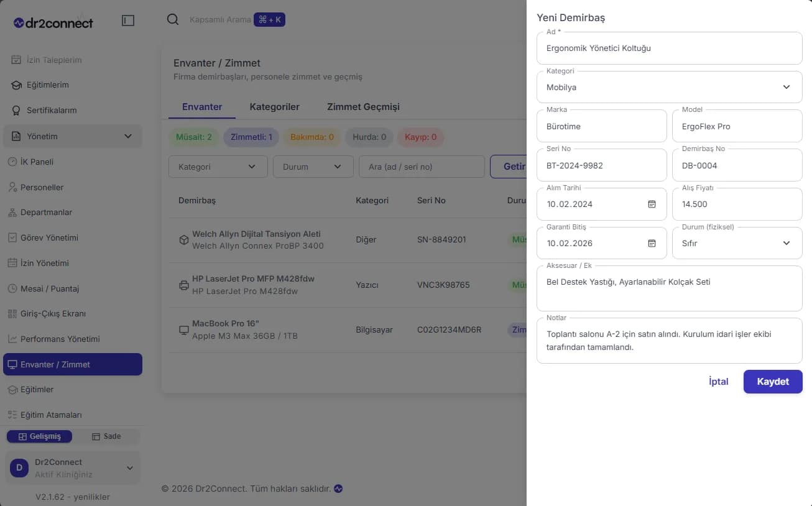Open the Kategori filter dropdown

pos(218,167)
